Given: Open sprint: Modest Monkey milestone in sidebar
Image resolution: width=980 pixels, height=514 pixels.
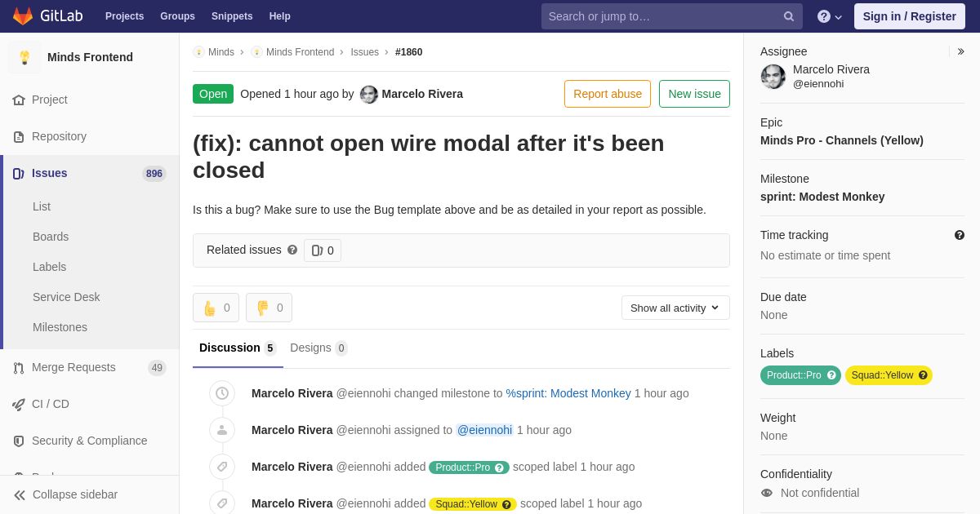Looking at the screenshot, I should click(822, 197).
